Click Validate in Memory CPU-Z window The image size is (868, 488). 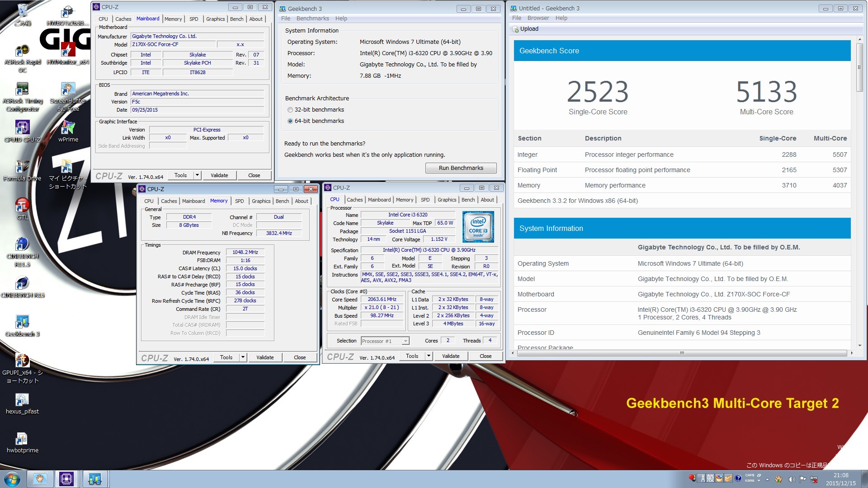[x=265, y=357]
